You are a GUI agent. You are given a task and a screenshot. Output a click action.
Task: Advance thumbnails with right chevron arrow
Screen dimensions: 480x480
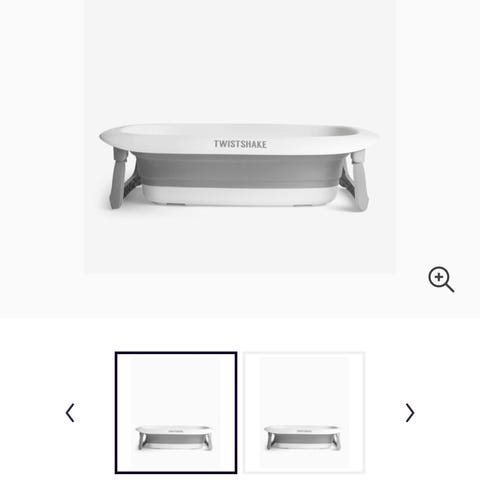[410, 413]
